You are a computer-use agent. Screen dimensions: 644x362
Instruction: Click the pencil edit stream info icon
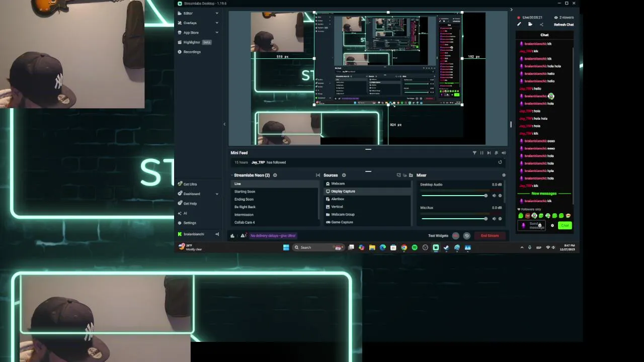tap(519, 25)
